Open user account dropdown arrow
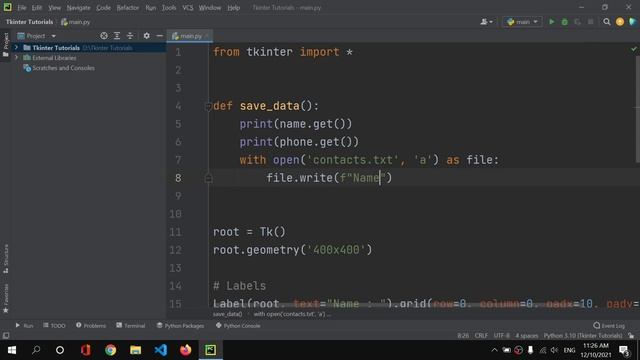Image resolution: width=640 pixels, height=360 pixels. 491,22
